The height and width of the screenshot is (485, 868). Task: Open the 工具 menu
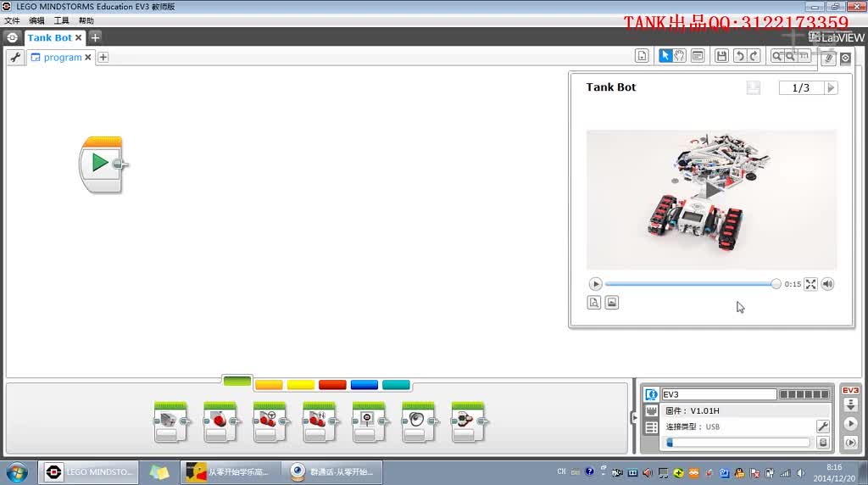click(61, 20)
